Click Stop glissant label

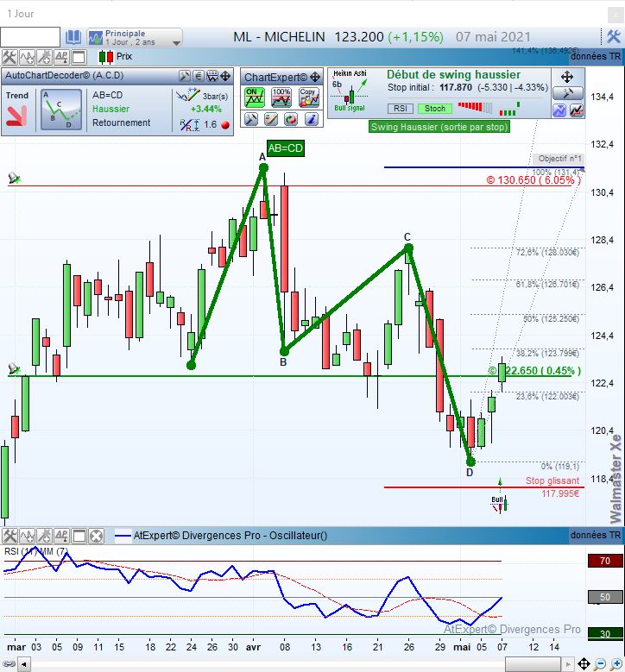click(552, 480)
